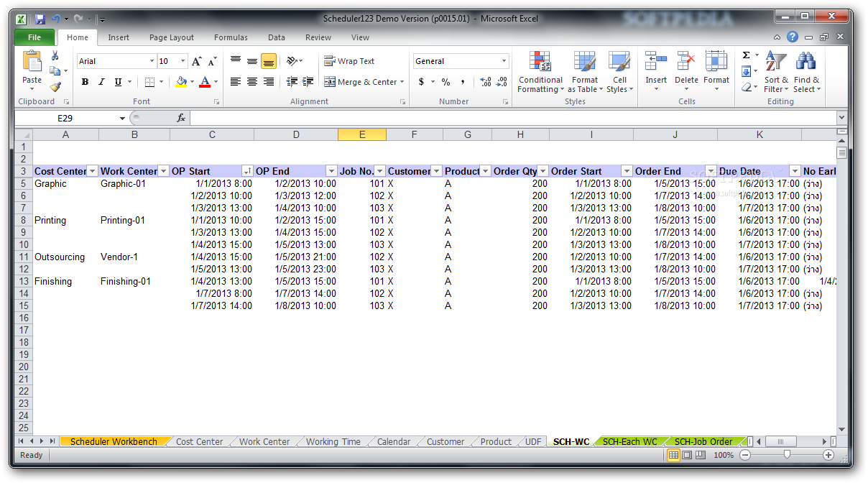Image resolution: width=868 pixels, height=483 pixels.
Task: Click the zoom slider handle
Action: coord(788,454)
